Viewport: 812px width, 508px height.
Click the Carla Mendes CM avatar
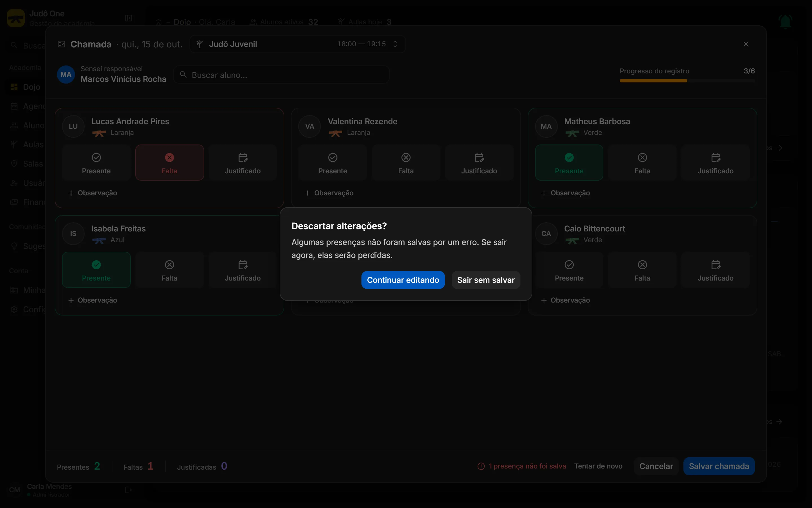pos(14,490)
